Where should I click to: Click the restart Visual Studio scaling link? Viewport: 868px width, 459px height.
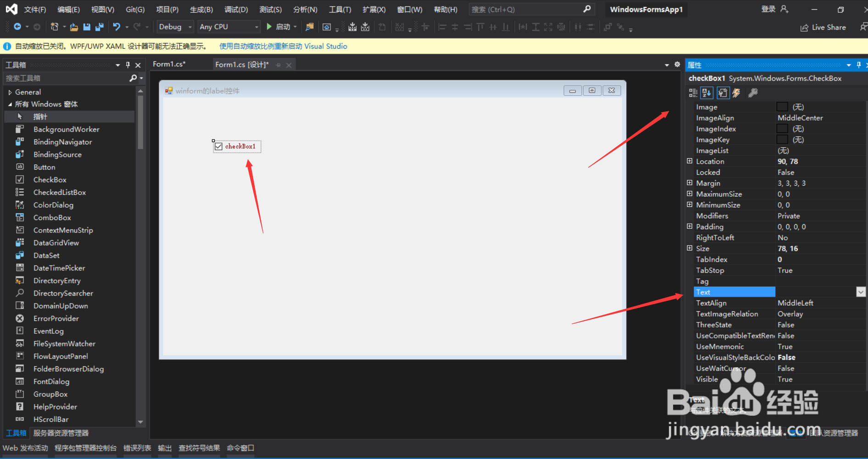tap(283, 46)
